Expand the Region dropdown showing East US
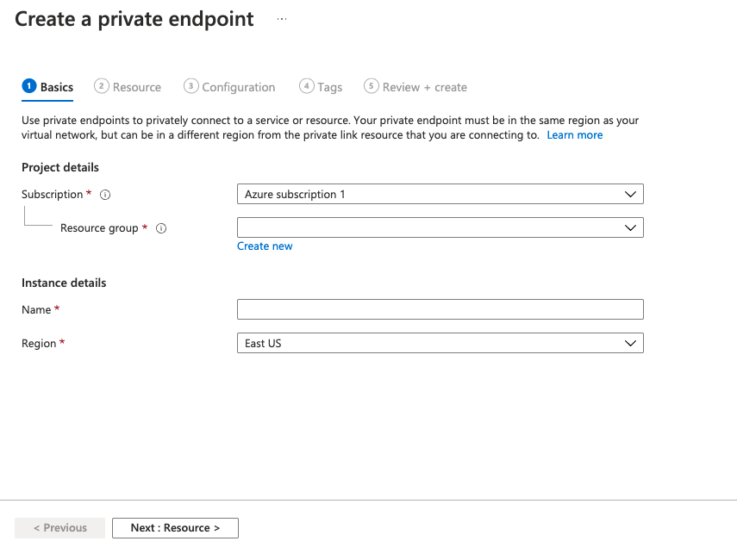This screenshot has height=560, width=737. click(440, 343)
